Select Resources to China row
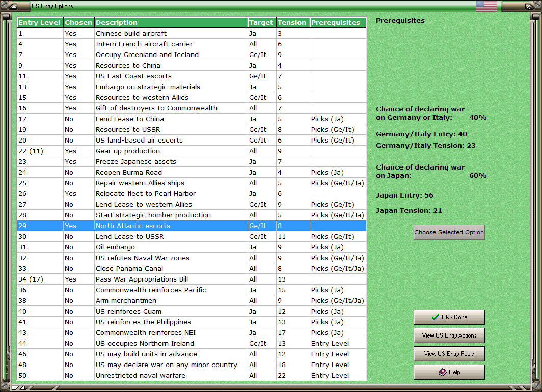Image resolution: width=542 pixels, height=392 pixels. coord(192,65)
